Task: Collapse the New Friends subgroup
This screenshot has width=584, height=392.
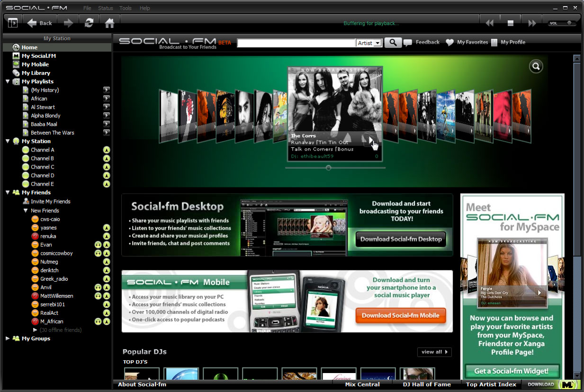Action: pos(26,211)
